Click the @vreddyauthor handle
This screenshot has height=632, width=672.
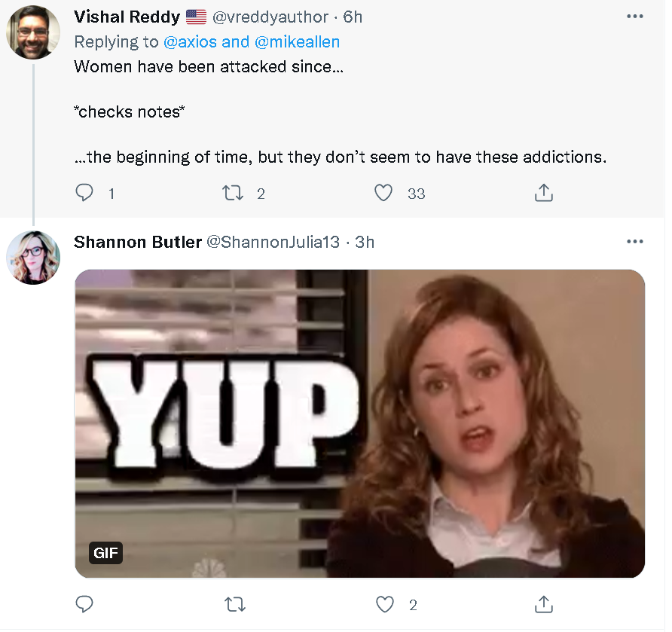[270, 17]
